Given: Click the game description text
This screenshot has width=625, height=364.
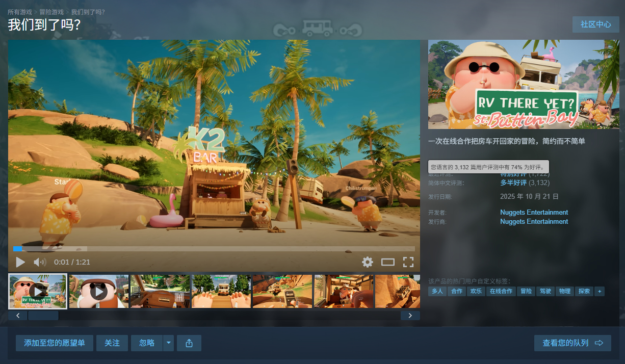Looking at the screenshot, I should click(x=507, y=141).
